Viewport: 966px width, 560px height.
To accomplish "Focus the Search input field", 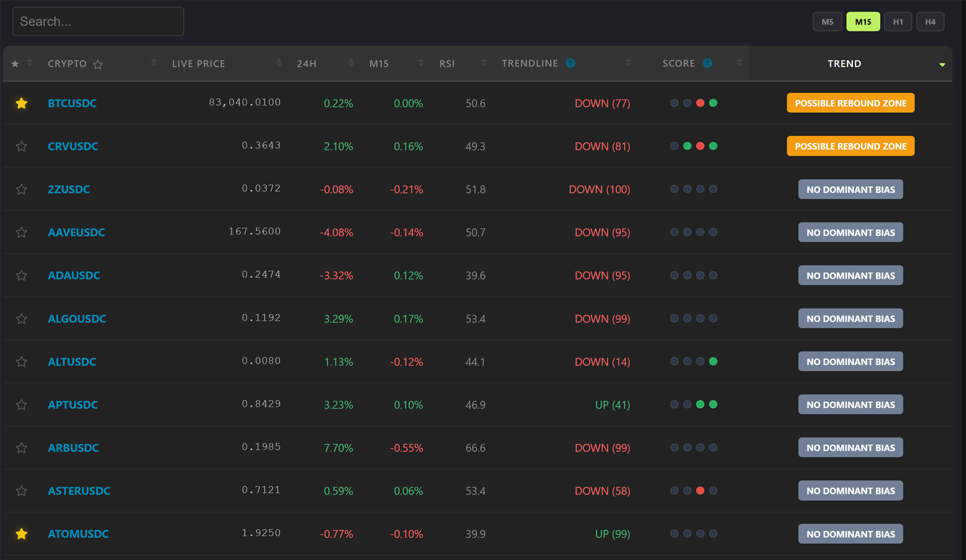I will pos(98,22).
